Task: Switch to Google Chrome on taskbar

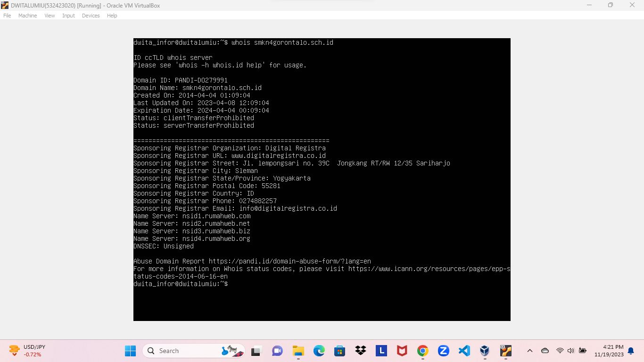Action: click(422, 351)
